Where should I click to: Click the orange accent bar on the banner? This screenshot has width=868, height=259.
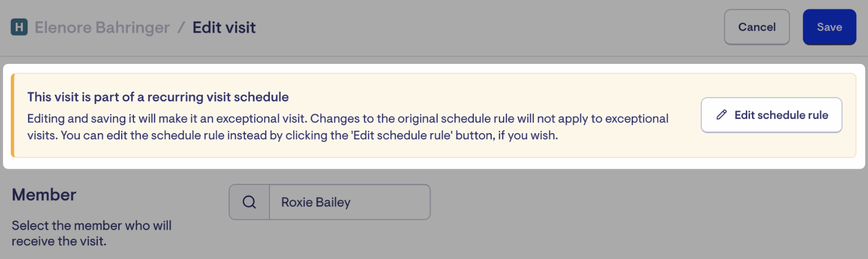click(13, 115)
